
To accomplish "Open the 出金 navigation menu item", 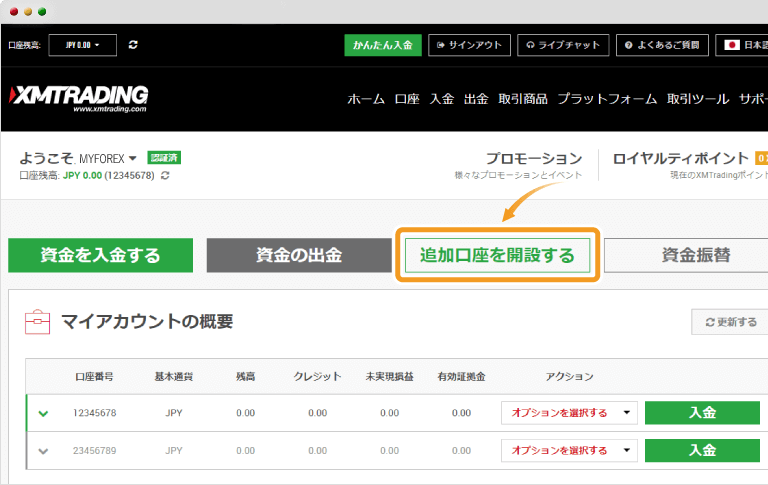I will pos(476,99).
